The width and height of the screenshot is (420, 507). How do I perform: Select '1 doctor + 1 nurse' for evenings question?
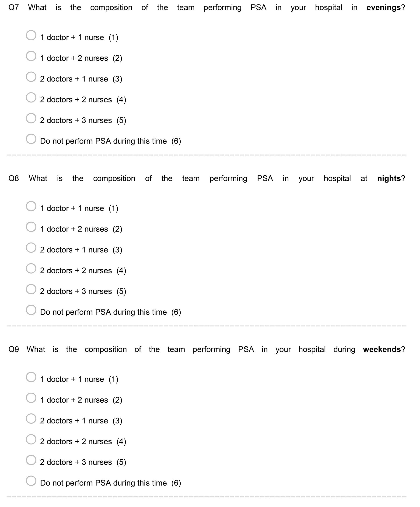(x=31, y=35)
